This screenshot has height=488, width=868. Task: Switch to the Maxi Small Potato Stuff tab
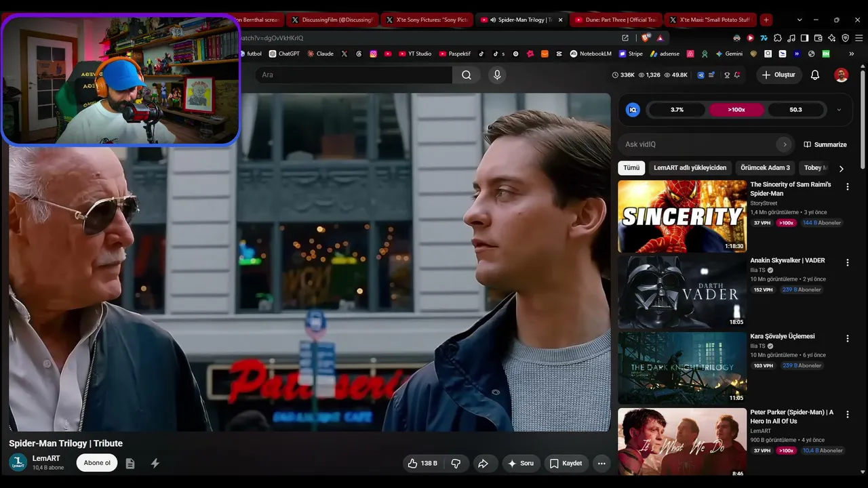point(711,20)
